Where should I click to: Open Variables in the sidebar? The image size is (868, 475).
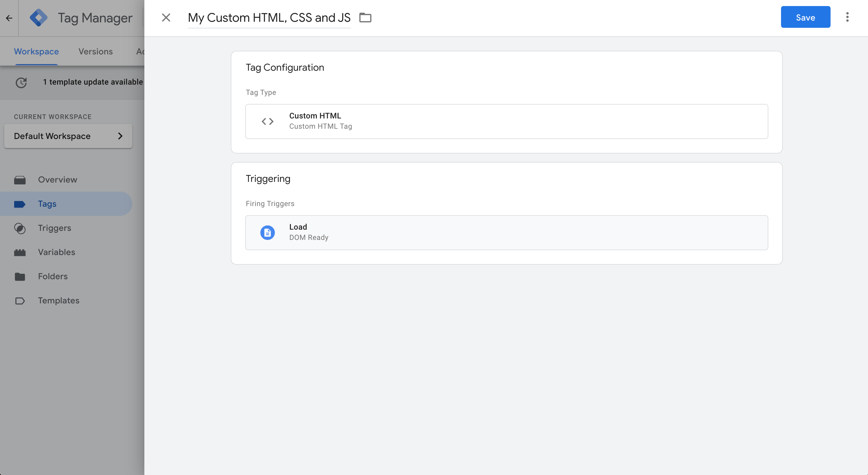coord(56,252)
